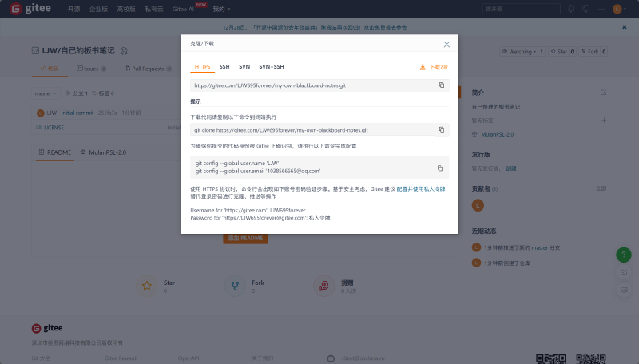Fork the repository button
The height and width of the screenshot is (364, 639).
[x=589, y=52]
